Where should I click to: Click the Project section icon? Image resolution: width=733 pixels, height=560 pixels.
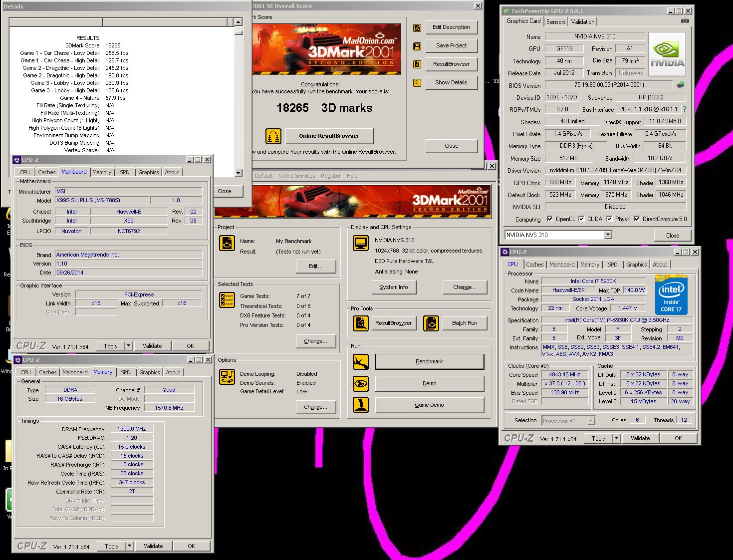point(227,243)
